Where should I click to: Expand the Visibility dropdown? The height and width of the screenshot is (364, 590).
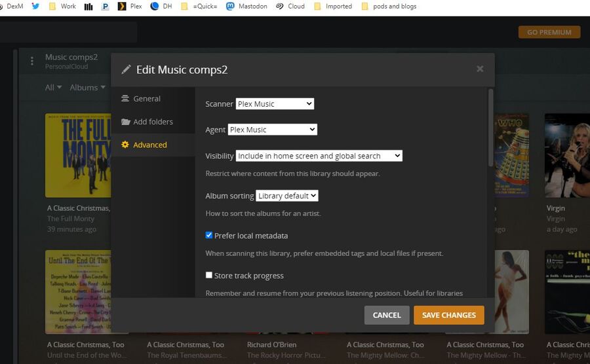(x=319, y=156)
